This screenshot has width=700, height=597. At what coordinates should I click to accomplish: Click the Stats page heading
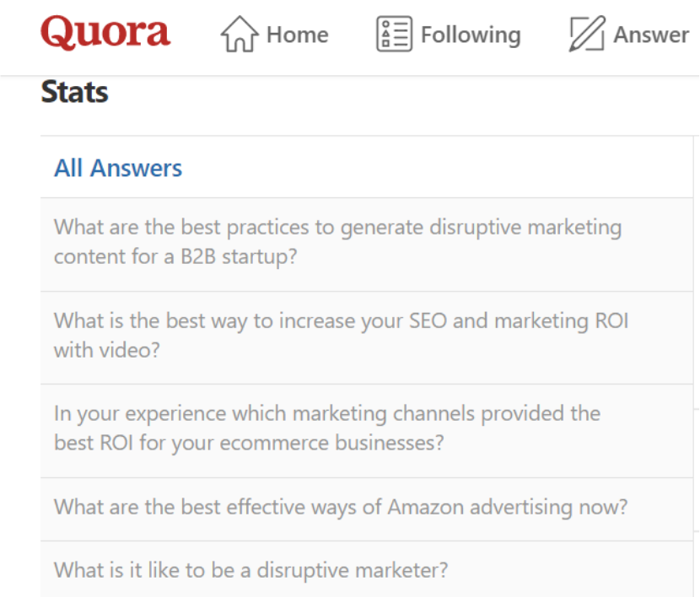pyautogui.click(x=74, y=92)
